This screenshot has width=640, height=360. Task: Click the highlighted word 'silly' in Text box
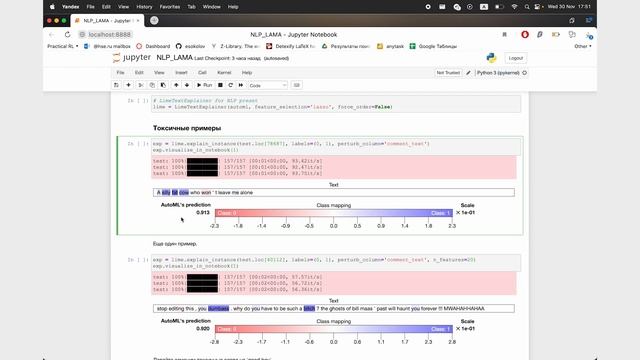point(166,192)
